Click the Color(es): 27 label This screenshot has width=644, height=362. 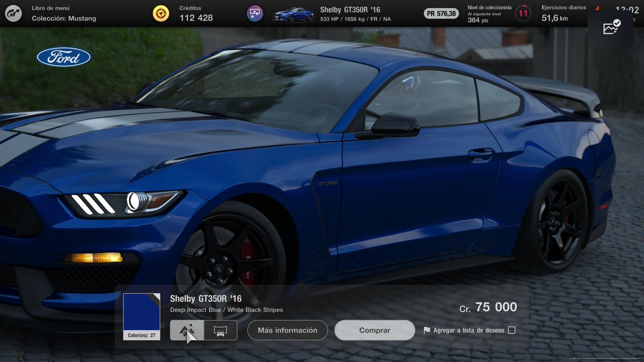(x=142, y=336)
